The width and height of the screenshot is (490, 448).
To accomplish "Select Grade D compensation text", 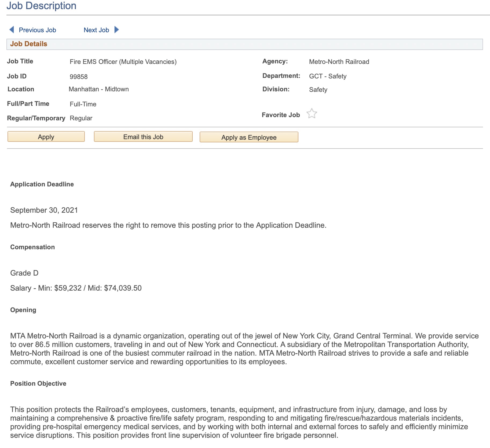I will click(24, 273).
